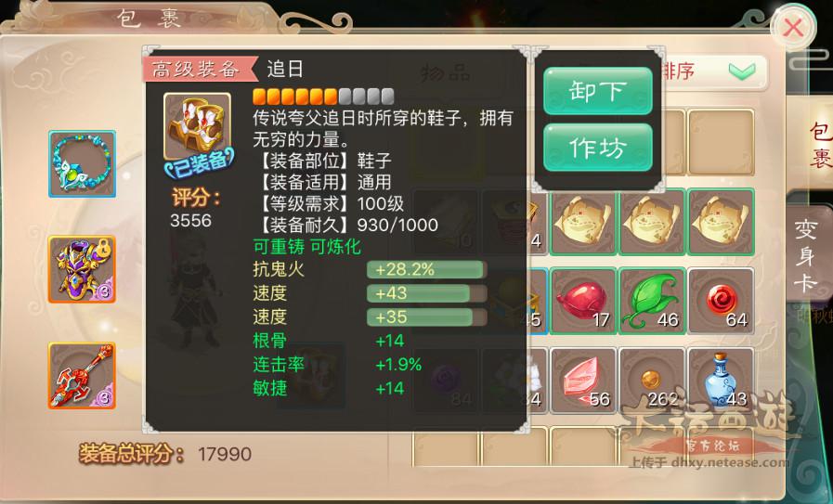Select the red staff weapon slot
This screenshot has width=833, height=504.
tap(83, 376)
